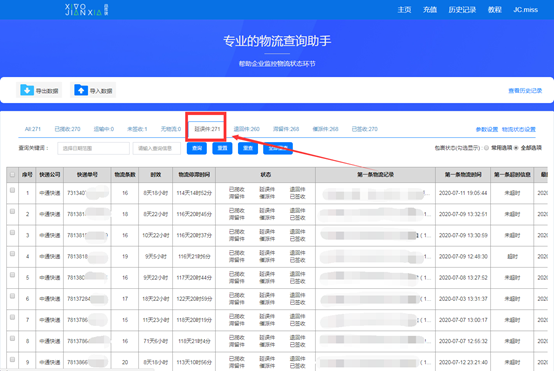Click the 71天6小时 duration cell in row 8

156,341
